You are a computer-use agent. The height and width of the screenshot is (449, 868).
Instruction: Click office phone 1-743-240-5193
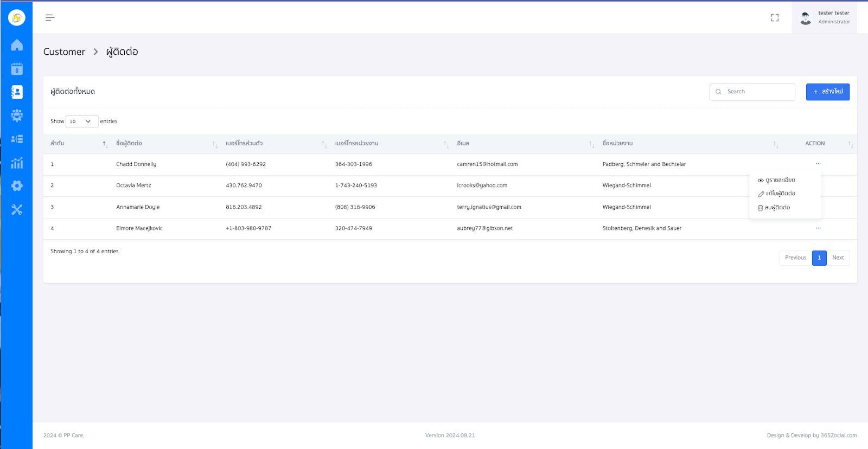[356, 185]
